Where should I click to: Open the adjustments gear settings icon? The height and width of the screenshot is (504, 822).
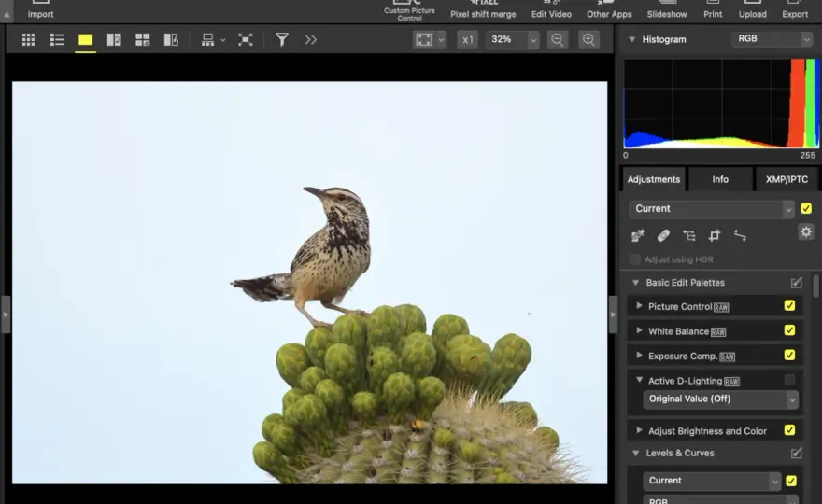click(806, 232)
